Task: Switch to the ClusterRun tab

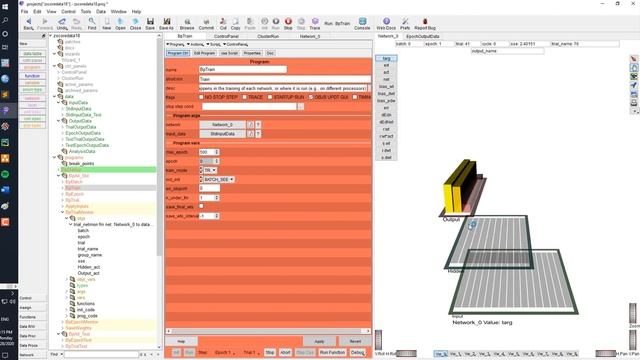Action: tap(268, 36)
